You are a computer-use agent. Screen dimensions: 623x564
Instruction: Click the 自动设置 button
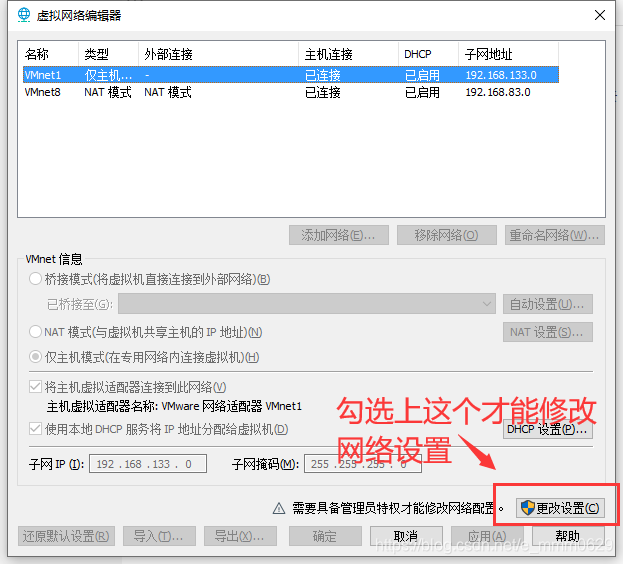tap(548, 304)
